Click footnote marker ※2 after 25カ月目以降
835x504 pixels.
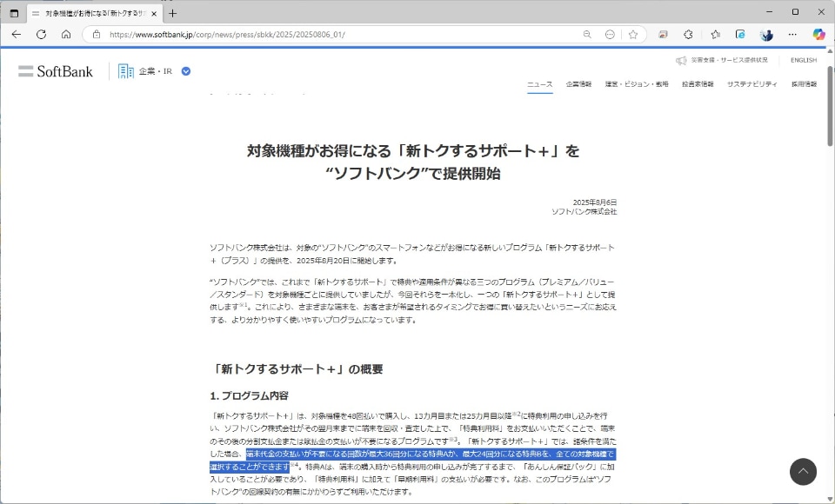[x=516, y=414]
